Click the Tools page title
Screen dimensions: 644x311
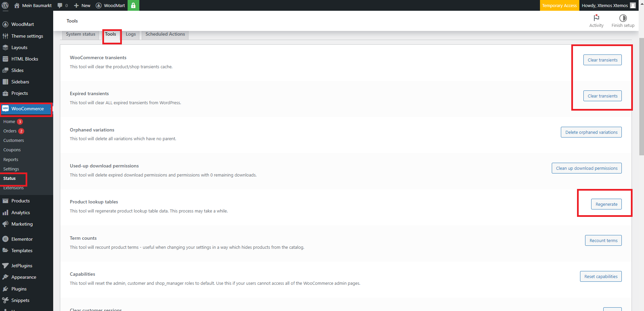pyautogui.click(x=72, y=21)
